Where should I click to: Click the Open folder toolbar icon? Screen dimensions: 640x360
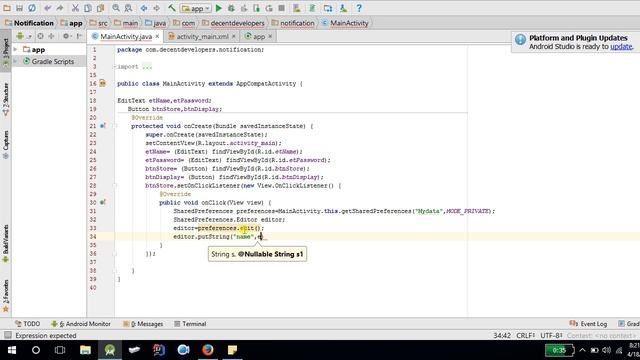coord(7,8)
